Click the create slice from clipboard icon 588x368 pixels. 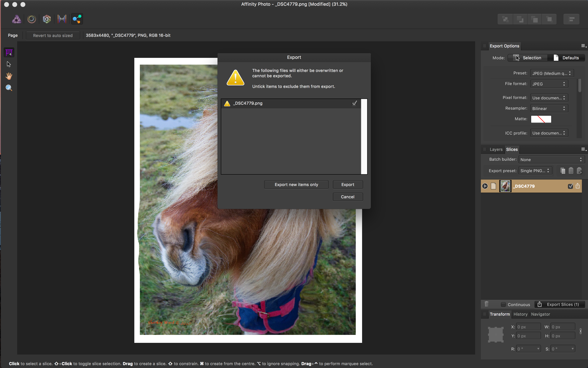point(580,171)
